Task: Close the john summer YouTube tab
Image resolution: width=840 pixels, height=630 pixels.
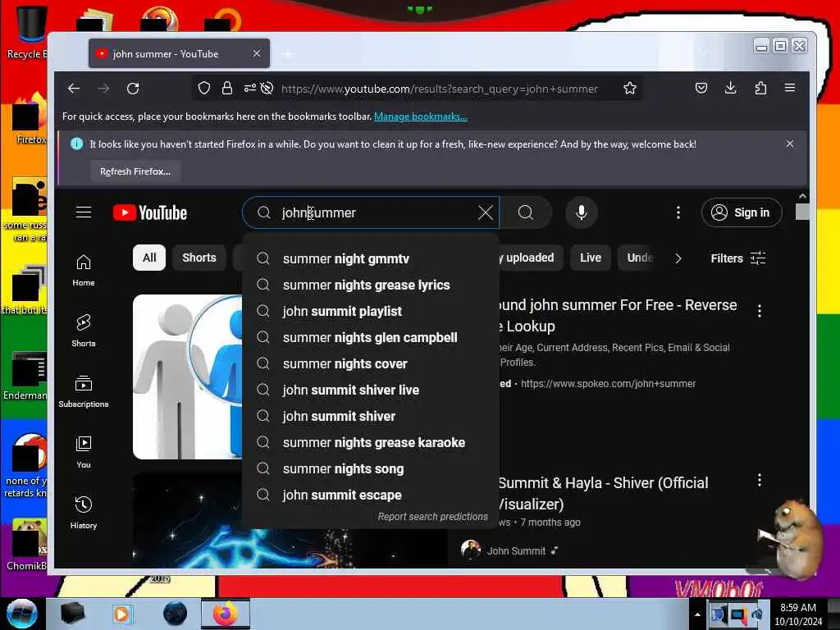Action: pos(257,53)
